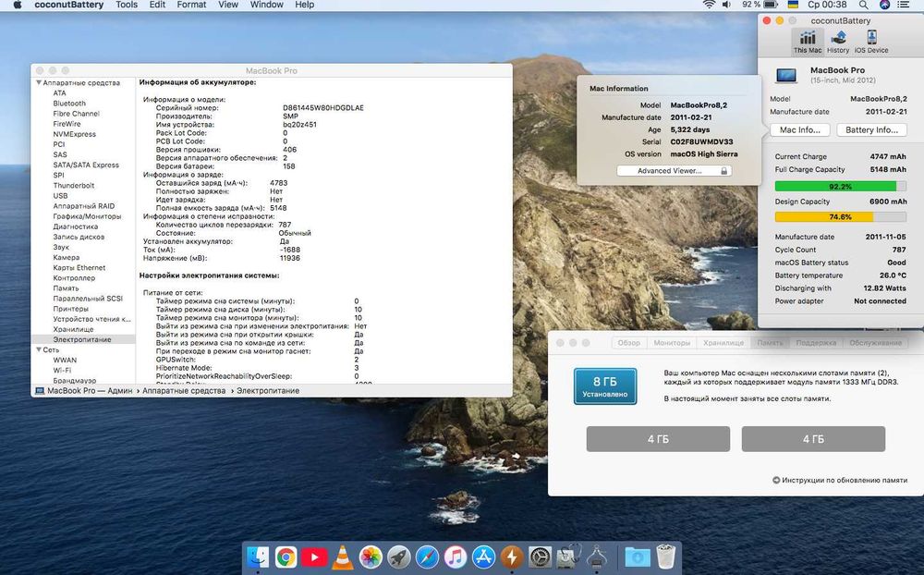This screenshot has width=924, height=575.
Task: Open System Information caliper icon in Dock
Action: tap(597, 557)
